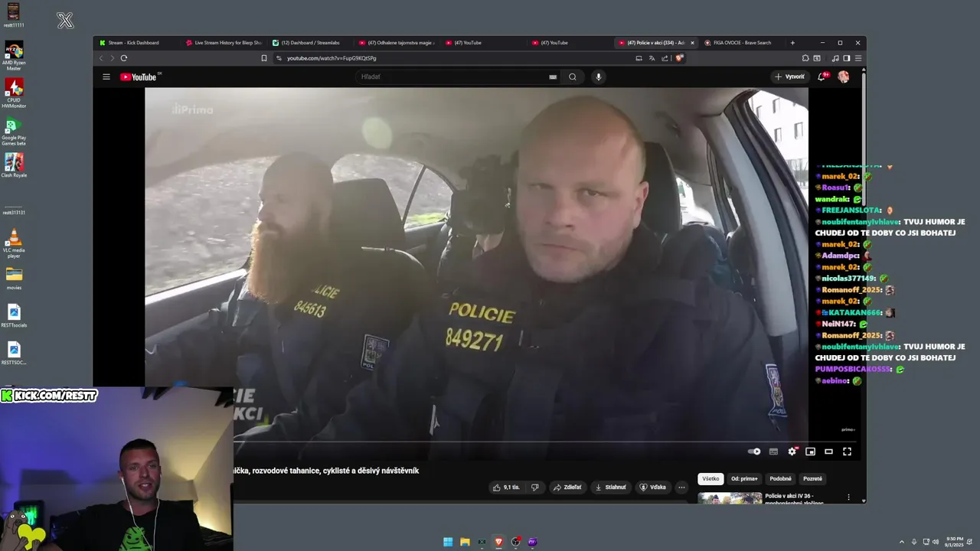Bookmark this page in address bar
The image size is (980, 551).
(x=264, y=58)
